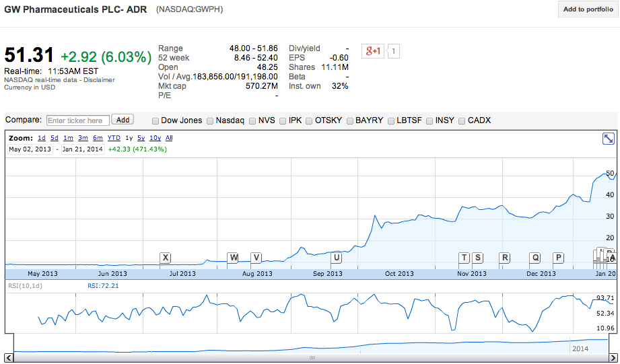620x364 pixels.
Task: Click the GW Pharmaceuticals PLC- ADR title
Action: 75,9
